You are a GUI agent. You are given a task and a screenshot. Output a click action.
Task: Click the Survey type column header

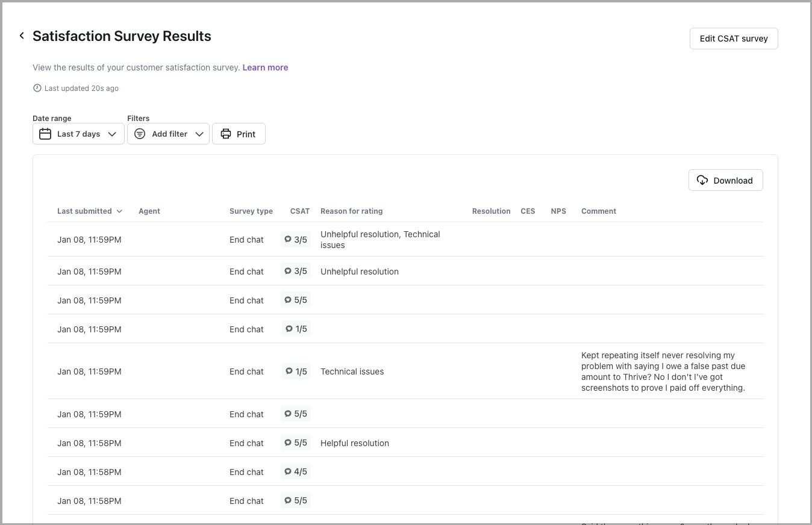coord(251,211)
